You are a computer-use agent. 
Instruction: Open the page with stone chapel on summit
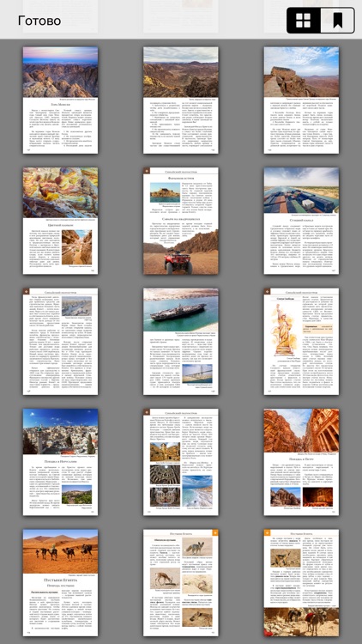(x=301, y=100)
